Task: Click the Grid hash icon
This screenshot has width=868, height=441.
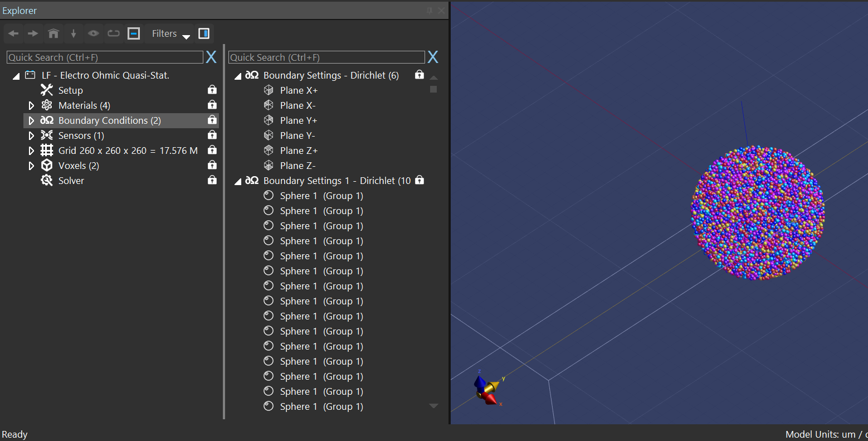Action: (x=47, y=150)
